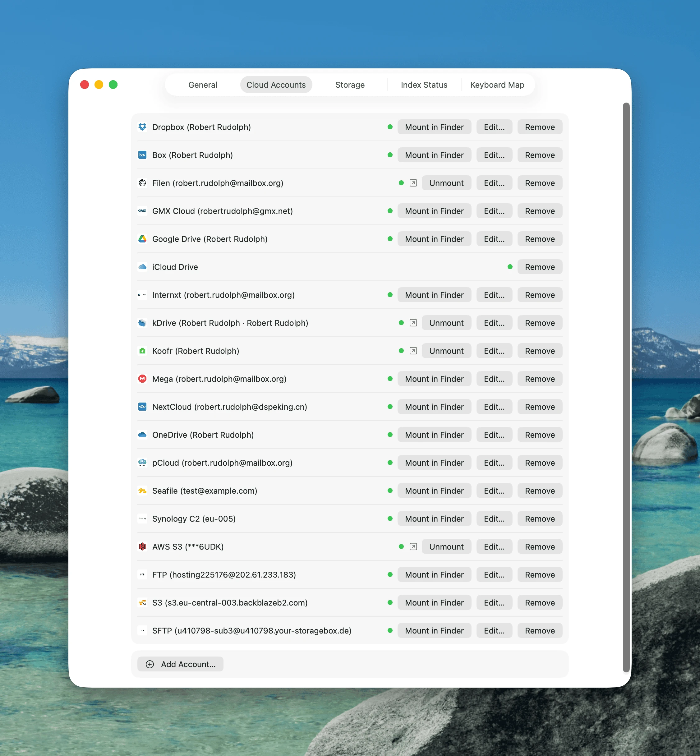Unmount the AWS S3 account
Screen dimensions: 700x756
click(446, 546)
